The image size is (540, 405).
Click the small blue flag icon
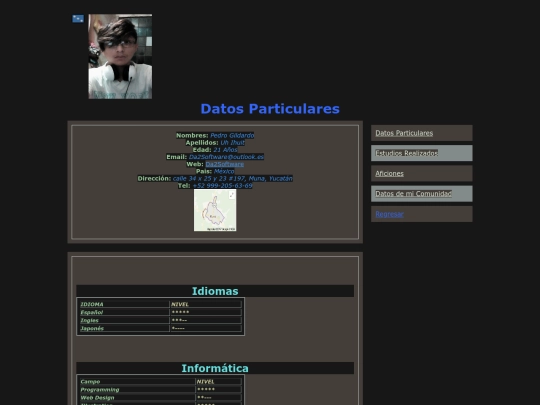pyautogui.click(x=78, y=19)
